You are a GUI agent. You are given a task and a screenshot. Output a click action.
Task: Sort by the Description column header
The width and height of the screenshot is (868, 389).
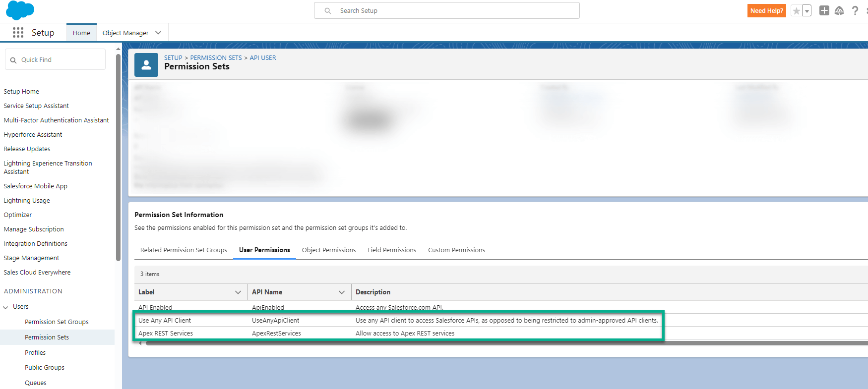point(373,292)
